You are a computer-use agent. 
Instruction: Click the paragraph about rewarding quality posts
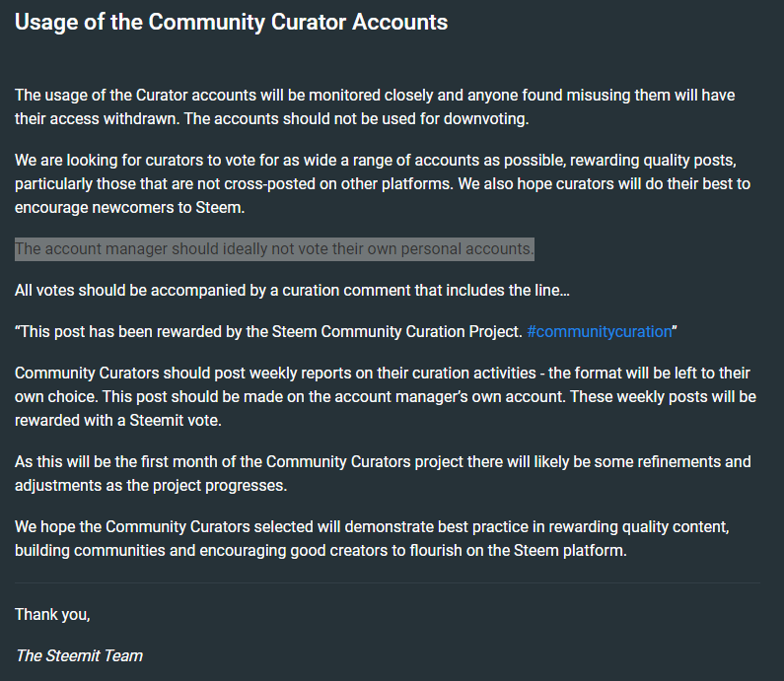(383, 184)
